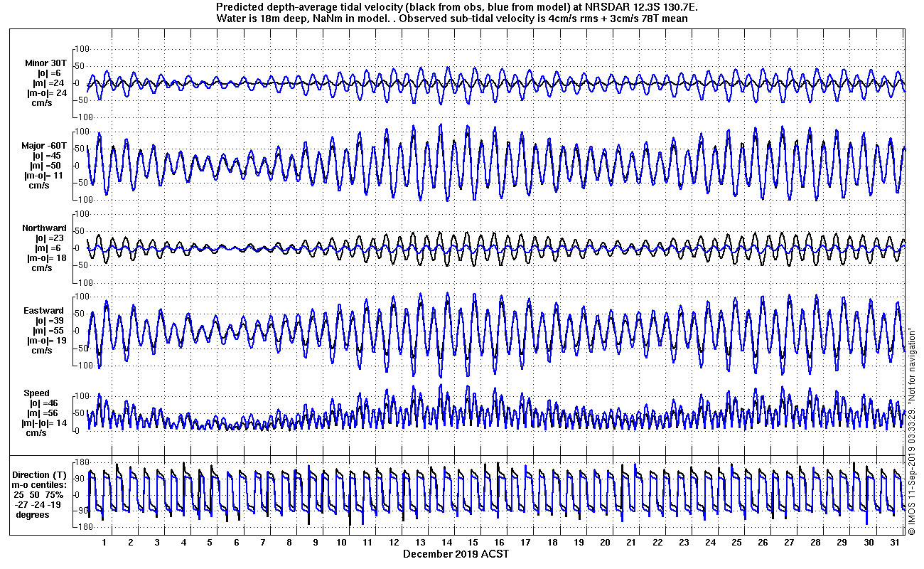This screenshot has width=924, height=569.
Task: Click day '24' on the date axis
Action: 709,543
